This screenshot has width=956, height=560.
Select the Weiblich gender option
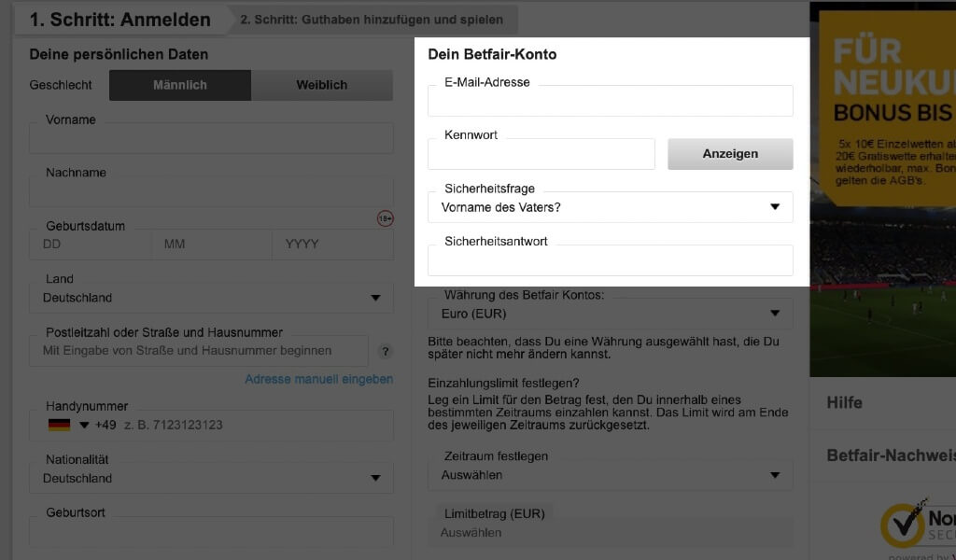click(x=322, y=85)
